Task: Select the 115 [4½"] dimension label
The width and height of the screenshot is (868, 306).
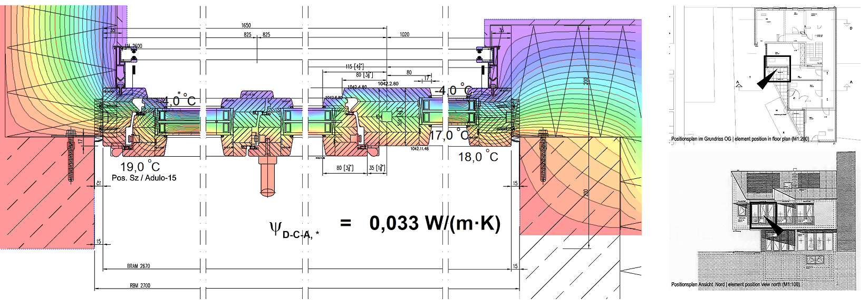Action: 356,66
